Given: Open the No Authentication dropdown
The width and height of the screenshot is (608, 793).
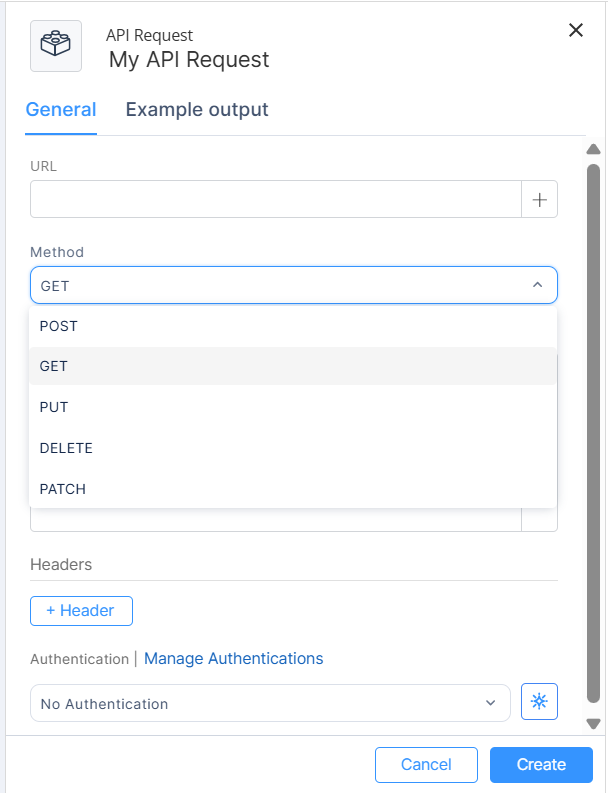Looking at the screenshot, I should 270,703.
